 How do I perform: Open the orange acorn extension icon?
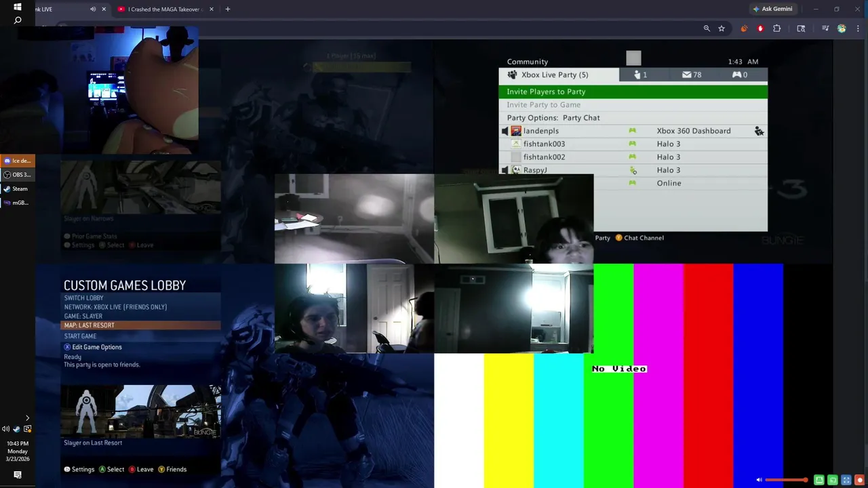[x=744, y=28]
